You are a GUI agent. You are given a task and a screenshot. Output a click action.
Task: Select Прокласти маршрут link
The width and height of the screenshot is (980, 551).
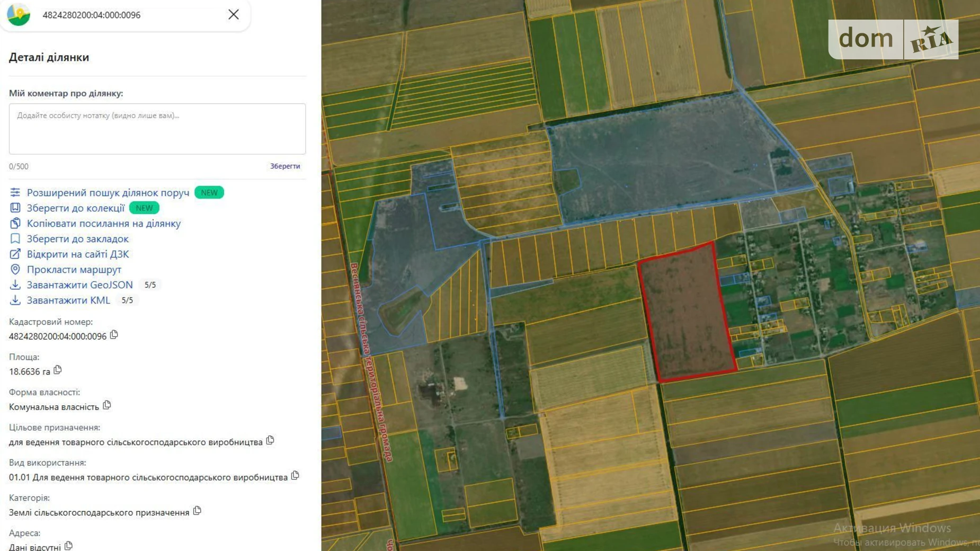click(74, 269)
